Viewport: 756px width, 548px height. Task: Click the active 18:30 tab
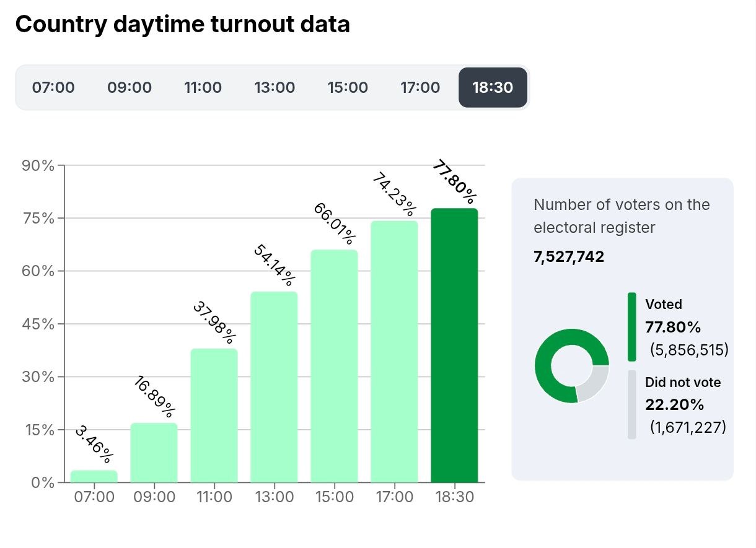click(493, 87)
